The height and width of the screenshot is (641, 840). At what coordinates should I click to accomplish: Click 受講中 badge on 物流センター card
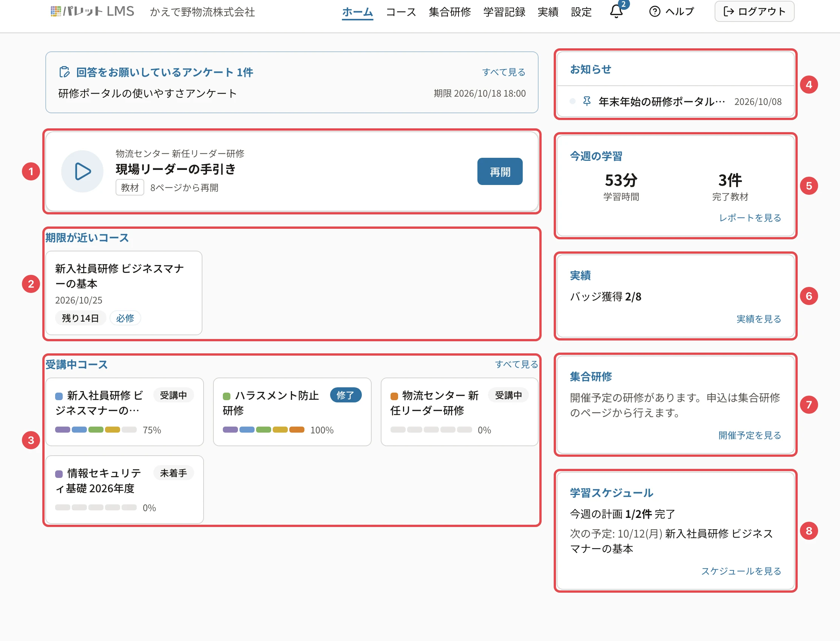[508, 395]
